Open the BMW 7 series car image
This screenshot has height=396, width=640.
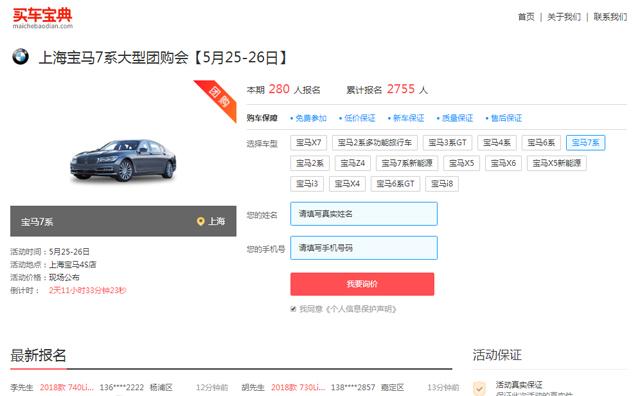[x=123, y=160]
